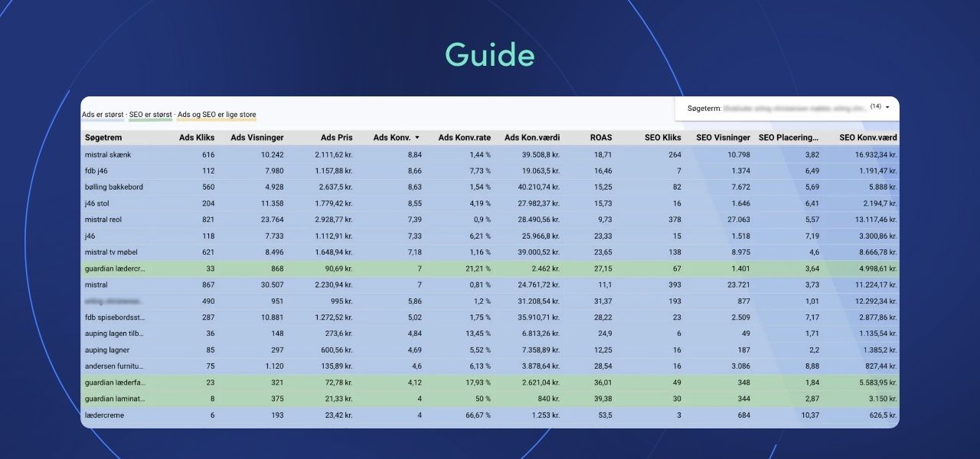
Task: Click the Guide heading
Action: pyautogui.click(x=490, y=55)
